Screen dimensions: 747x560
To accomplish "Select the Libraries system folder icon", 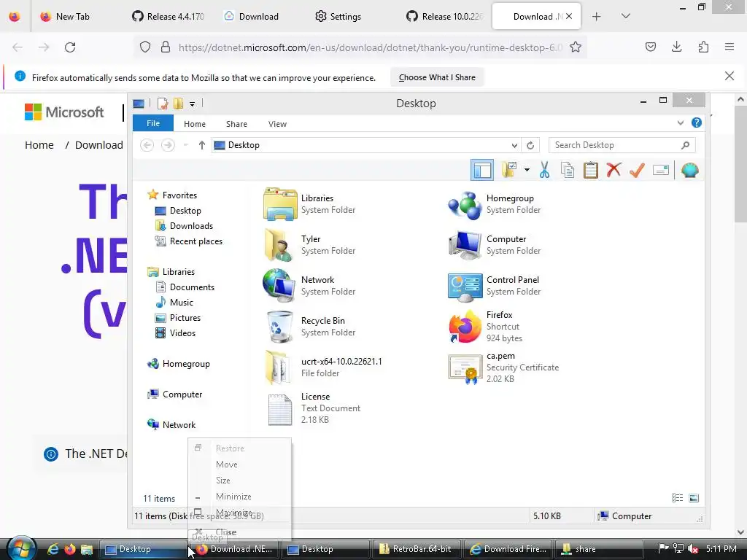I will [279, 204].
